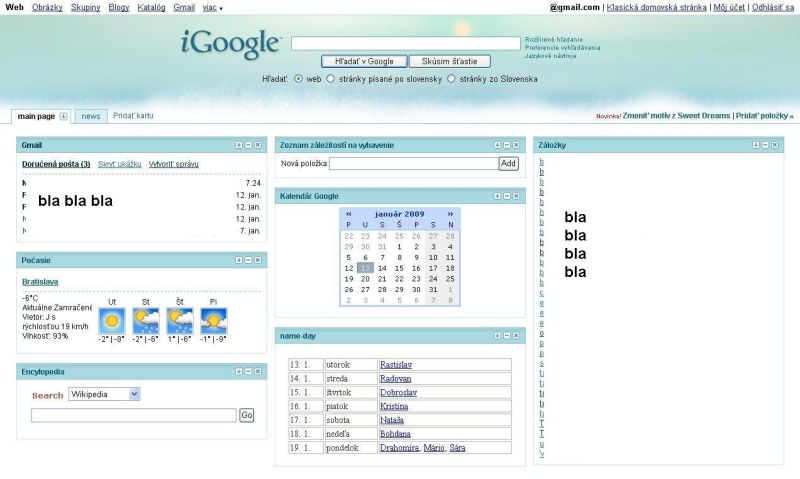
Task: Switch to the news tab
Action: click(91, 116)
